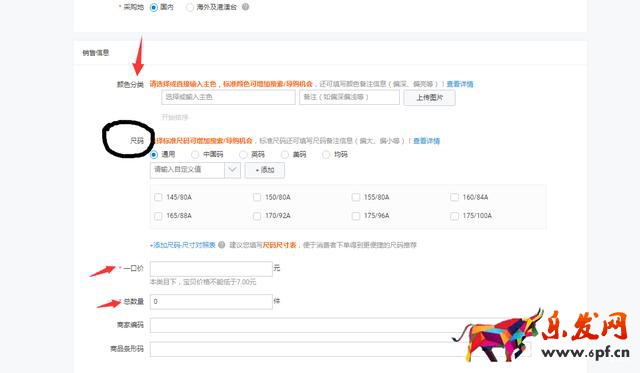Click the 上传图片 button
This screenshot has width=640, height=373.
pyautogui.click(x=429, y=98)
